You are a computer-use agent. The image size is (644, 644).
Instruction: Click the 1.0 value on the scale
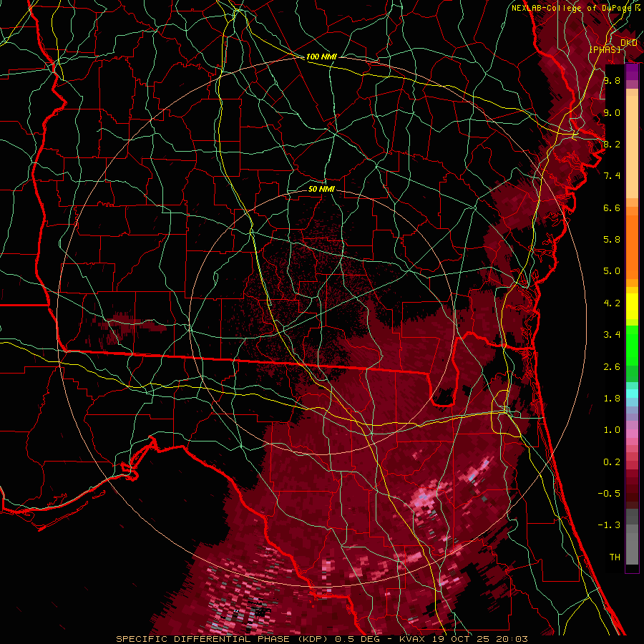[612, 430]
